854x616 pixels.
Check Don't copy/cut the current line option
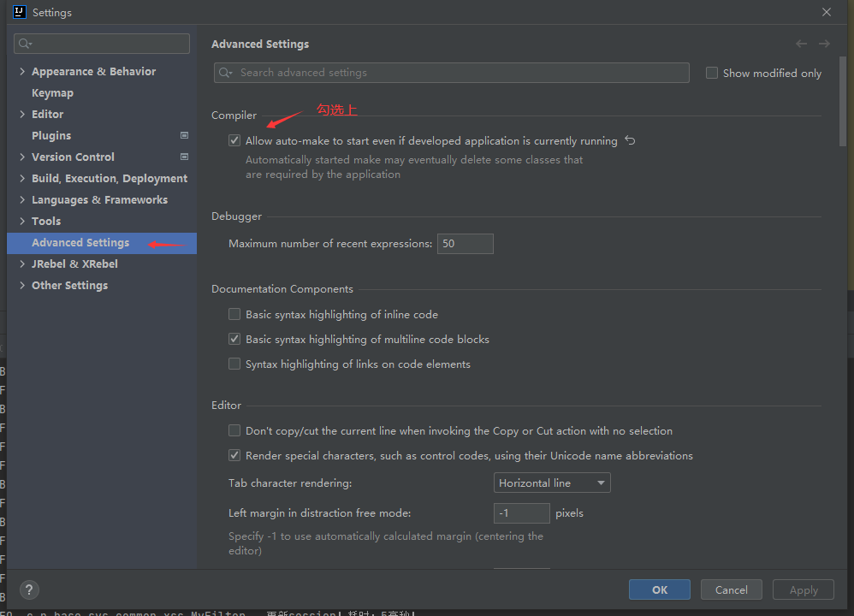[x=234, y=431]
